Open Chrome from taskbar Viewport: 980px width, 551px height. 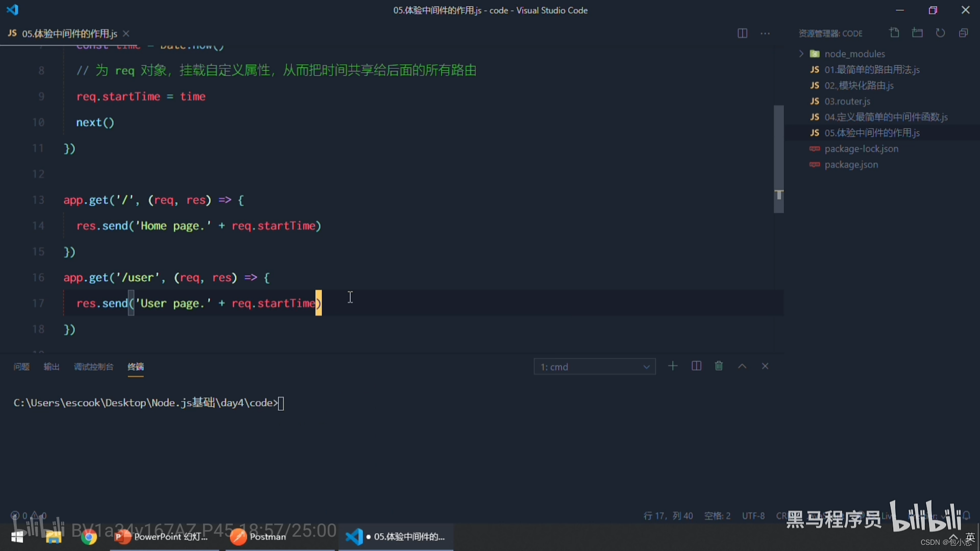pos(89,537)
